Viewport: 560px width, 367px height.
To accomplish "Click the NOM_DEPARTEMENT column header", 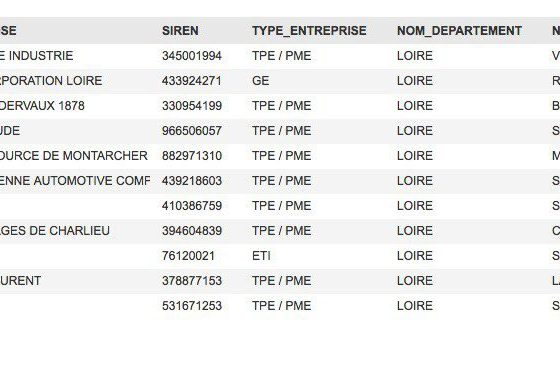I will (459, 31).
